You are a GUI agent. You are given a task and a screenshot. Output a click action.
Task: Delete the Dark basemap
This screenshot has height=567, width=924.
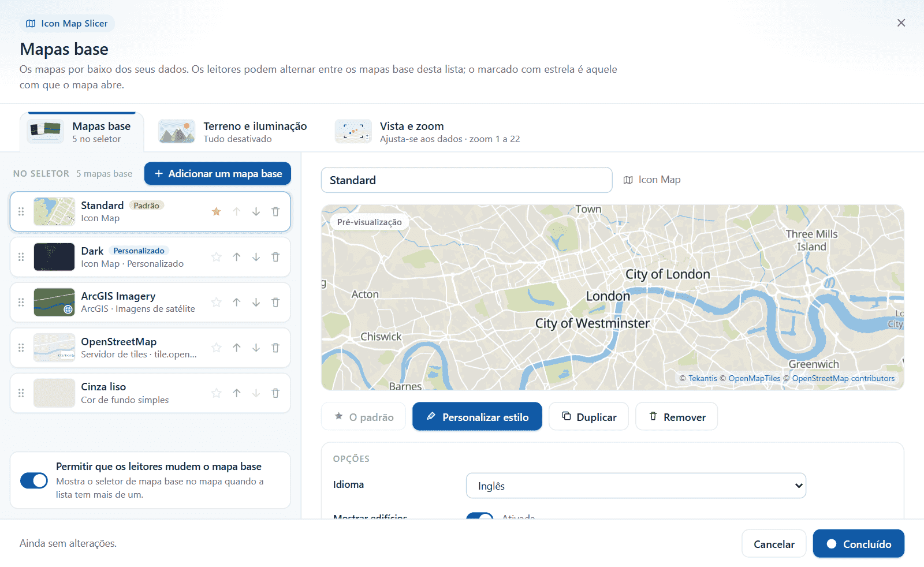click(275, 257)
